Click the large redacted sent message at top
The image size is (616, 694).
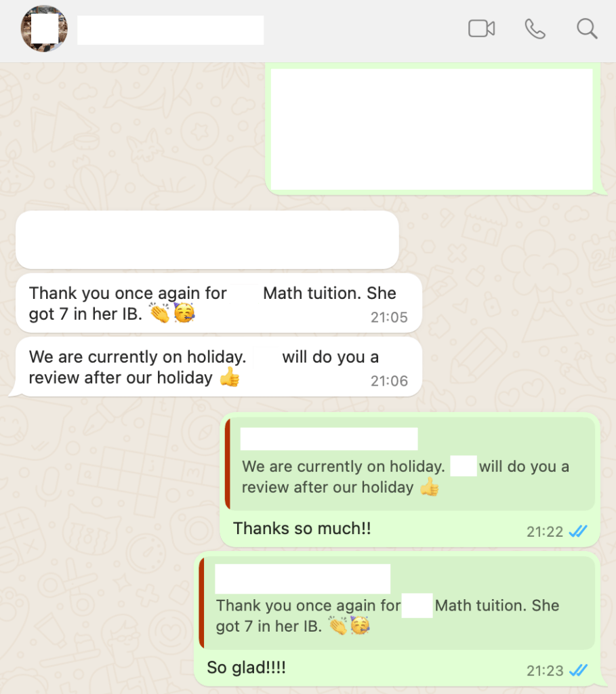click(432, 129)
